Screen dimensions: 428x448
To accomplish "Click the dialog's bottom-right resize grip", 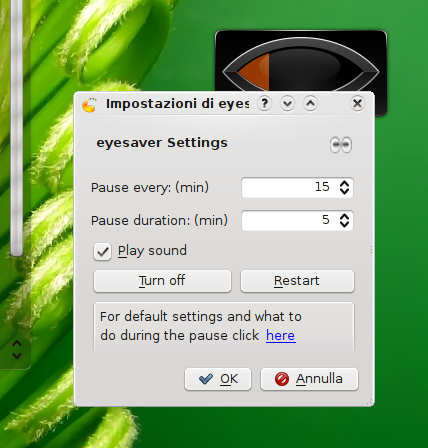I will click(370, 402).
